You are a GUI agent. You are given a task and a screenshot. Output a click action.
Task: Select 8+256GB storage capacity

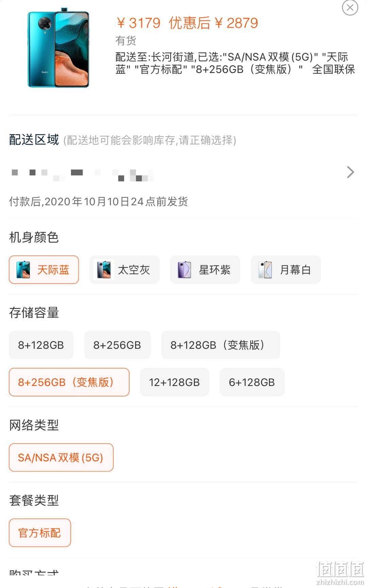point(117,345)
